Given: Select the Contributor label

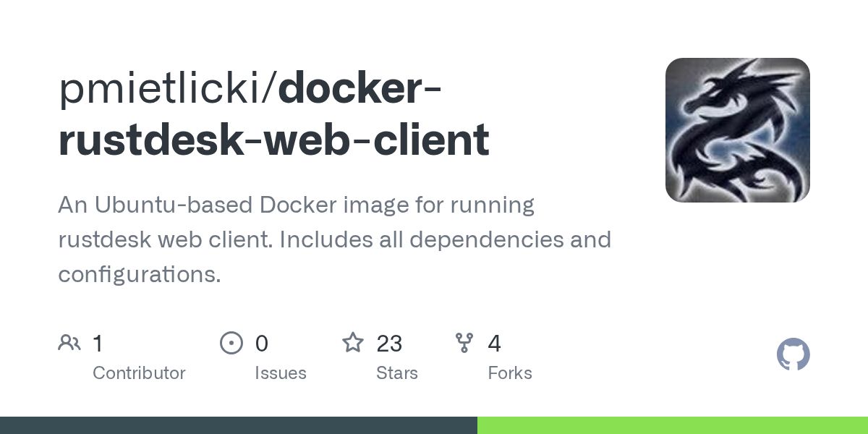Looking at the screenshot, I should (139, 373).
